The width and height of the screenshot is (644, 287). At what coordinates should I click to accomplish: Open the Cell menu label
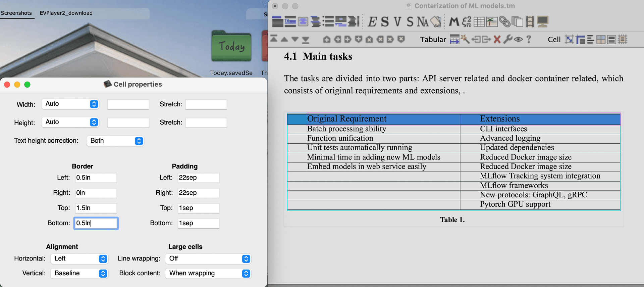click(x=554, y=40)
